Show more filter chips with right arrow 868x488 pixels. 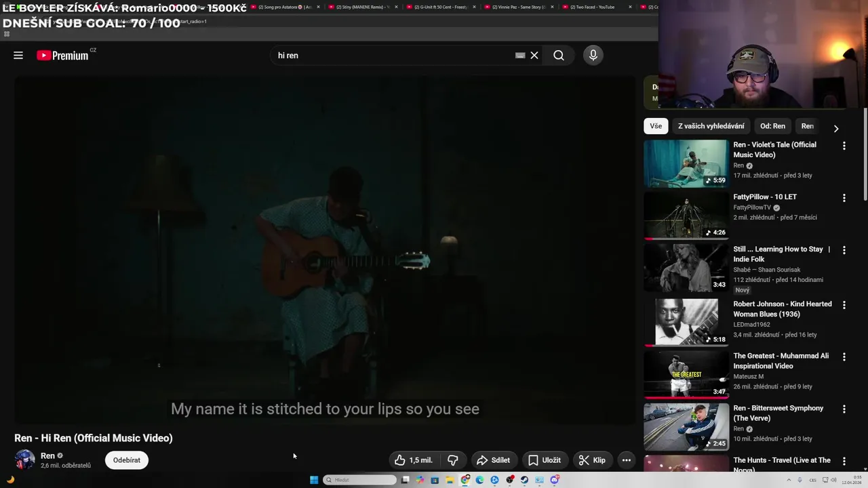[x=835, y=128]
